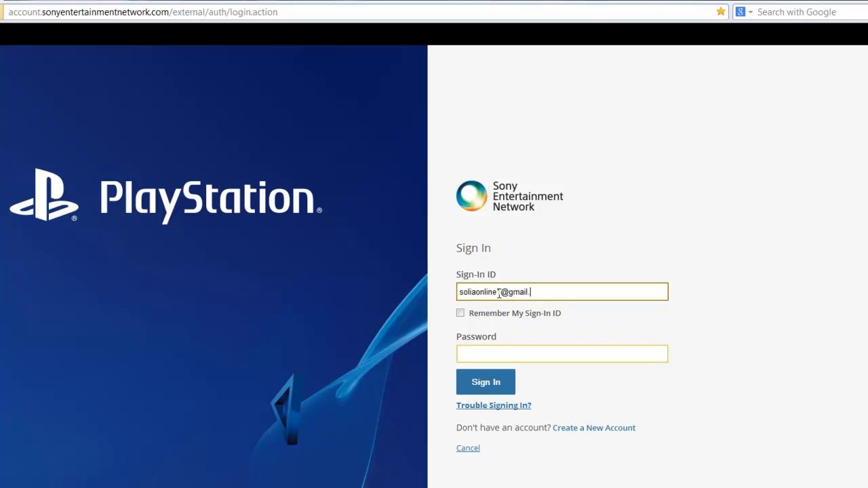The image size is (868, 488).
Task: Click the 'Password' field label
Action: tap(476, 336)
